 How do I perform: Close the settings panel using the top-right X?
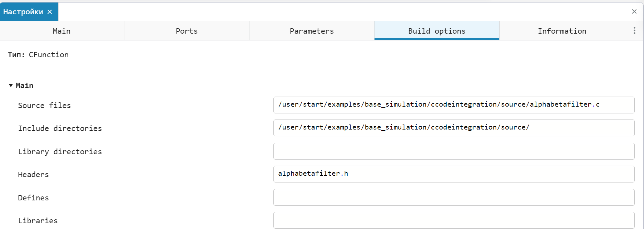click(634, 11)
